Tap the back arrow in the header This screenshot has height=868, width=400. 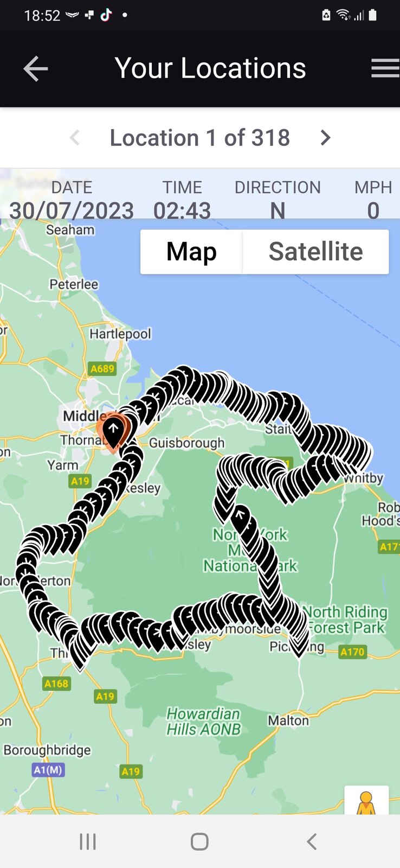pos(36,69)
